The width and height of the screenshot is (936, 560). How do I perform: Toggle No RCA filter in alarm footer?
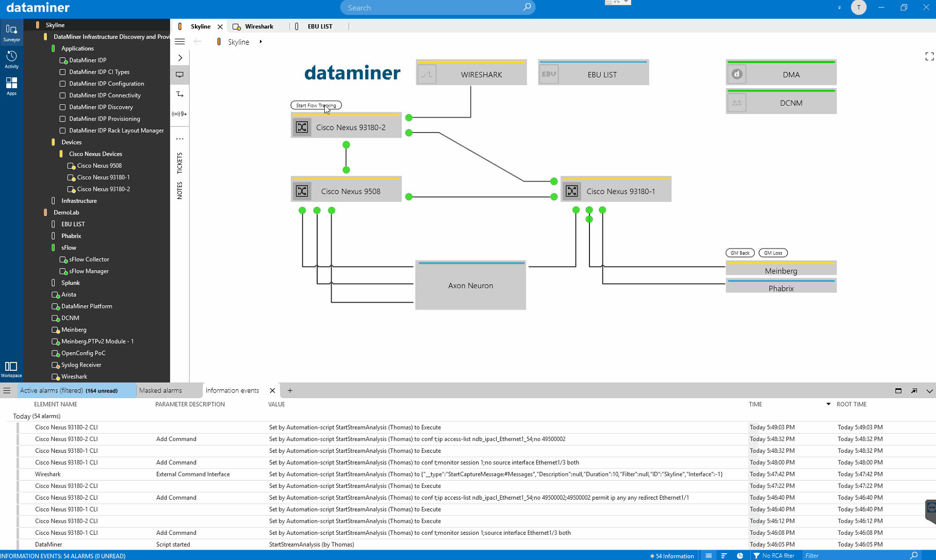coord(774,555)
